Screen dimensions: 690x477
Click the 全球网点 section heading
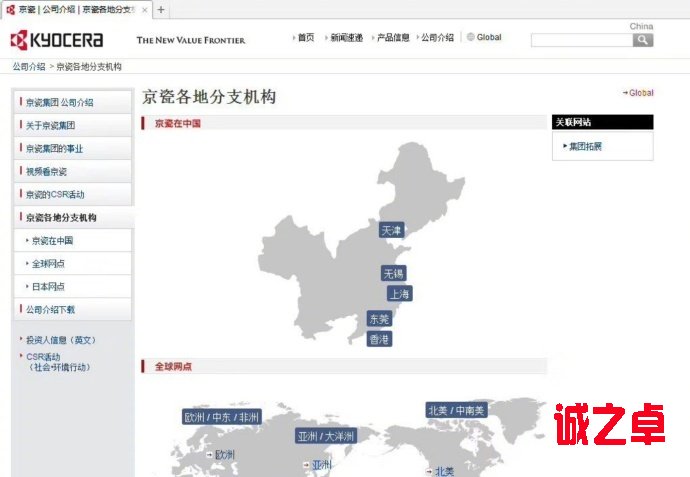point(173,367)
